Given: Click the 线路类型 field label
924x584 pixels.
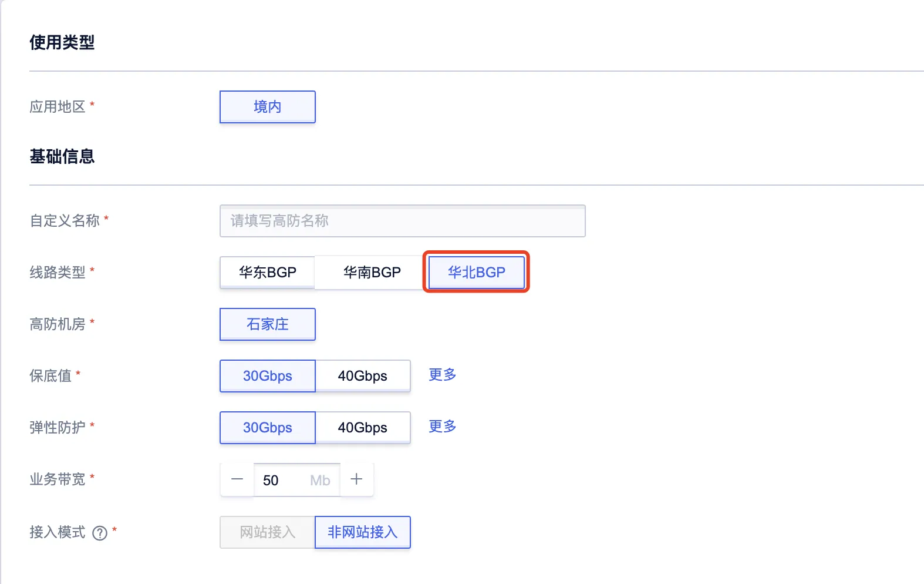Looking at the screenshot, I should click(58, 273).
